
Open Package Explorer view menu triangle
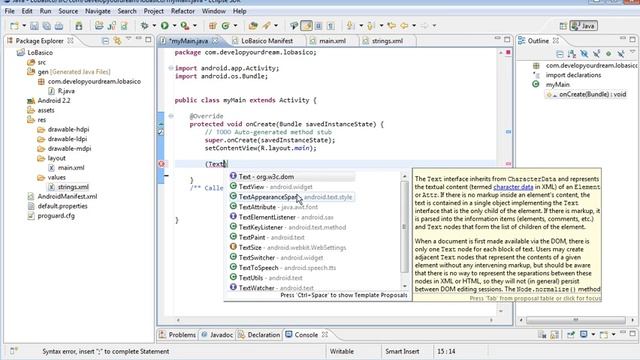129,38
